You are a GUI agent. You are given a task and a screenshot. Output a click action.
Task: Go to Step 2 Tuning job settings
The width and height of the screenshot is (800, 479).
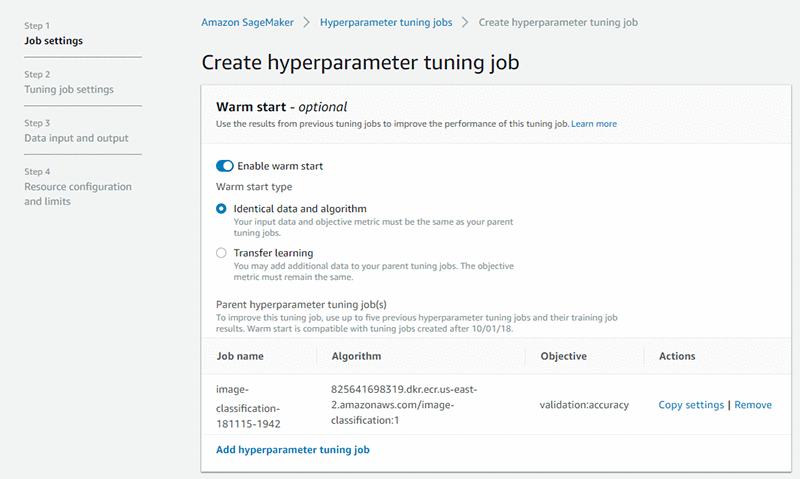(x=69, y=82)
